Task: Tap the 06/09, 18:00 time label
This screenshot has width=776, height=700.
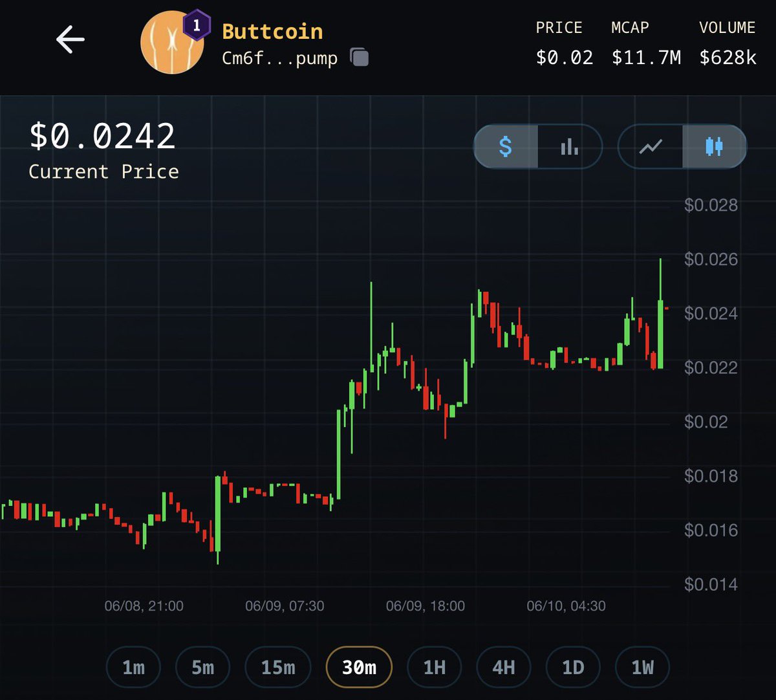Action: tap(426, 606)
